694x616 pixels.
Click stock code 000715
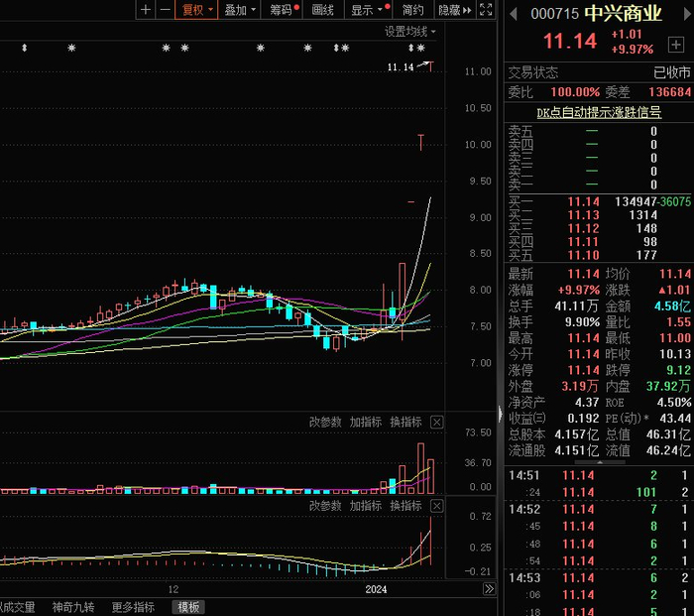(554, 14)
